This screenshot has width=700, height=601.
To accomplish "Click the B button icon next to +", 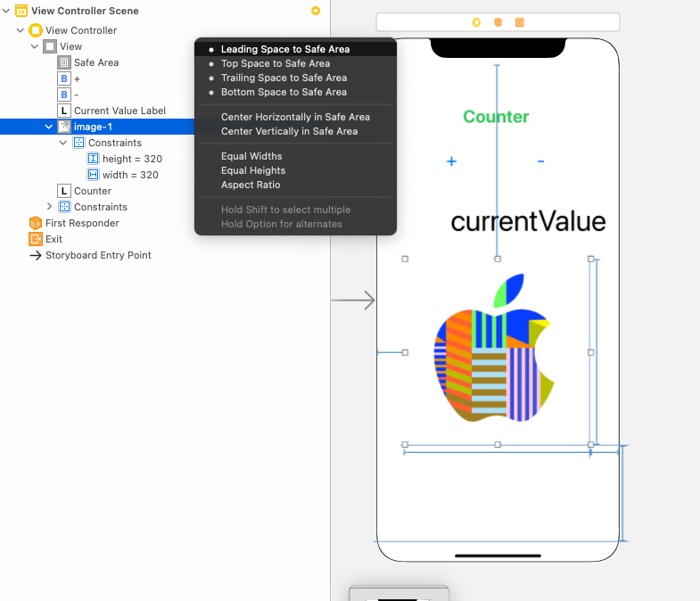I will click(64, 78).
